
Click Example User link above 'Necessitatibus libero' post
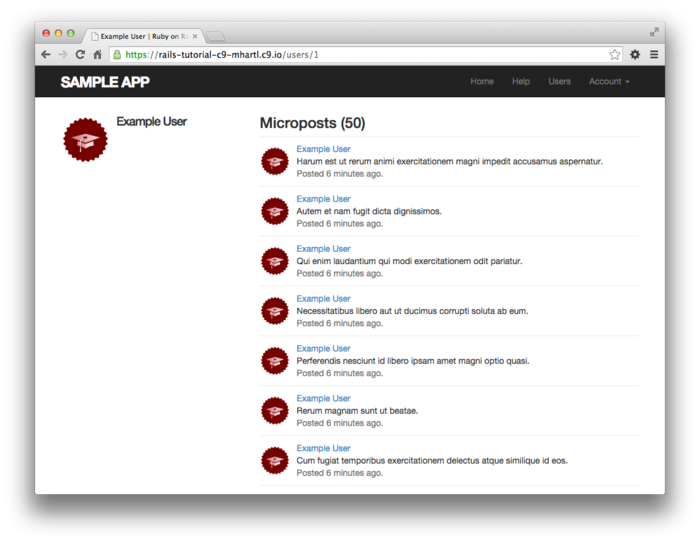point(323,299)
